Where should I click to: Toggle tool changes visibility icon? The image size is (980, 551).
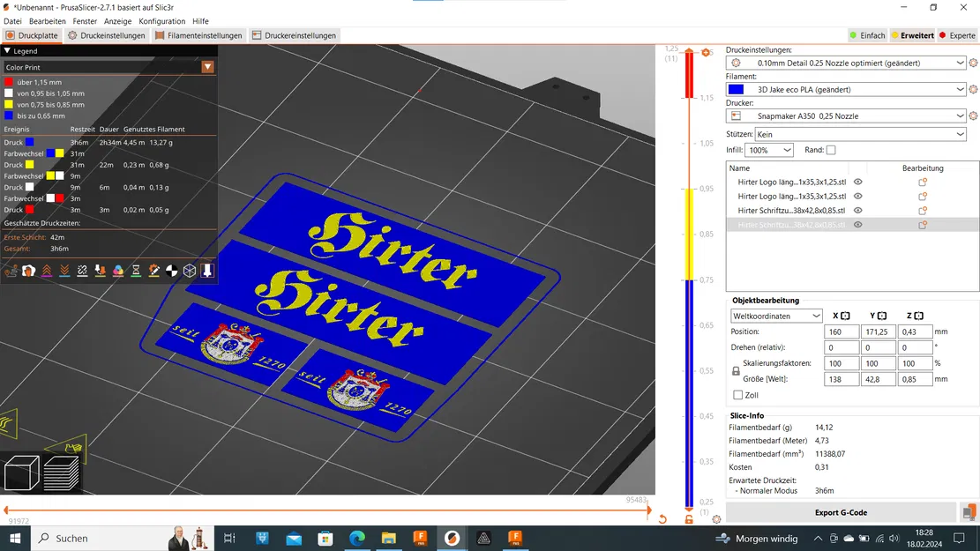click(x=100, y=271)
